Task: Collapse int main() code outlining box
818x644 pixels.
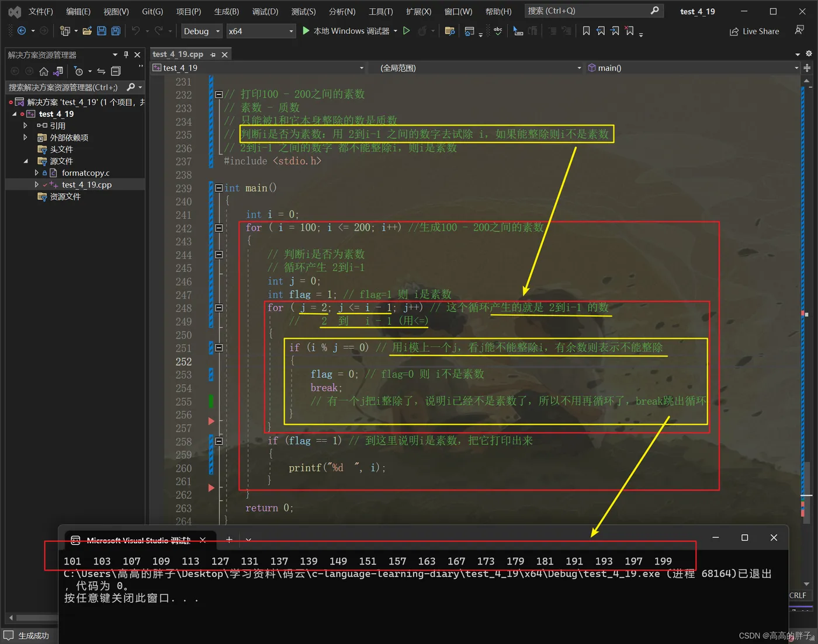Action: coord(219,188)
